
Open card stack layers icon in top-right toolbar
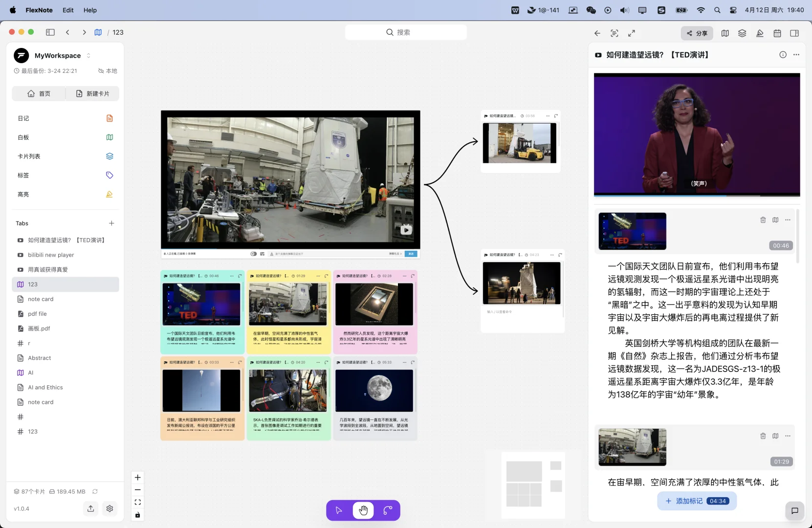[x=742, y=33]
